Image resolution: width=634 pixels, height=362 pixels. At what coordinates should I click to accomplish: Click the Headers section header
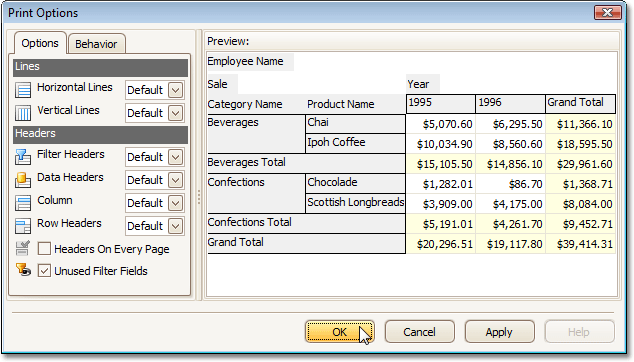point(100,134)
